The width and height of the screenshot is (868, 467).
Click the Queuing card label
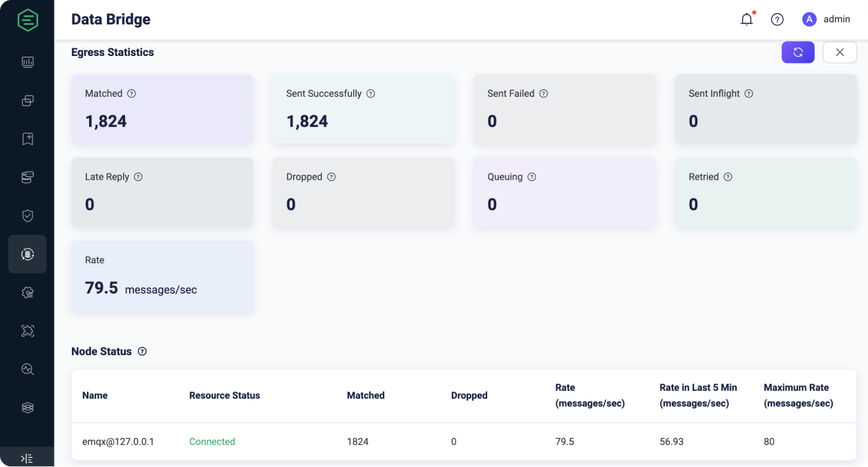coord(505,177)
